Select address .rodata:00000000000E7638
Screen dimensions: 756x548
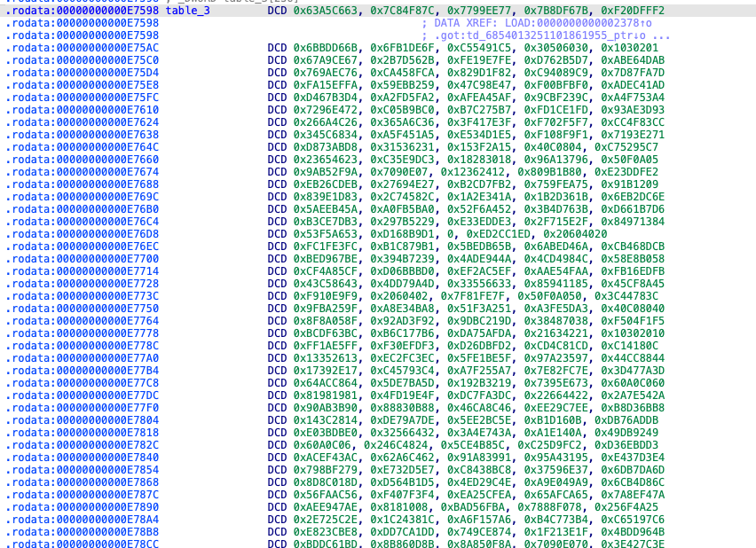pyautogui.click(x=83, y=135)
